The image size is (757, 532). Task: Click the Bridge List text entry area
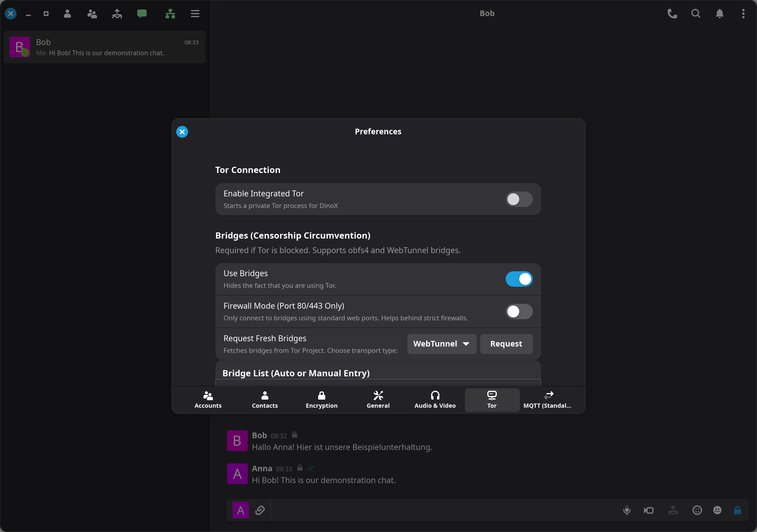click(x=378, y=383)
